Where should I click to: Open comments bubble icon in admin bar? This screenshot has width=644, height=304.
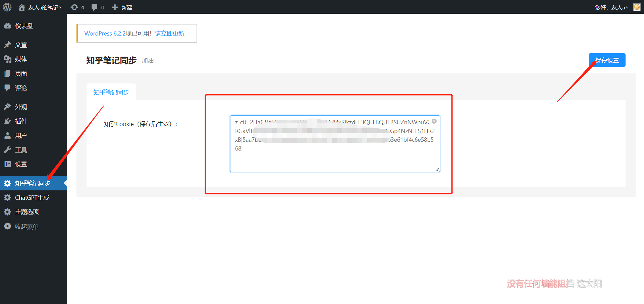point(94,7)
